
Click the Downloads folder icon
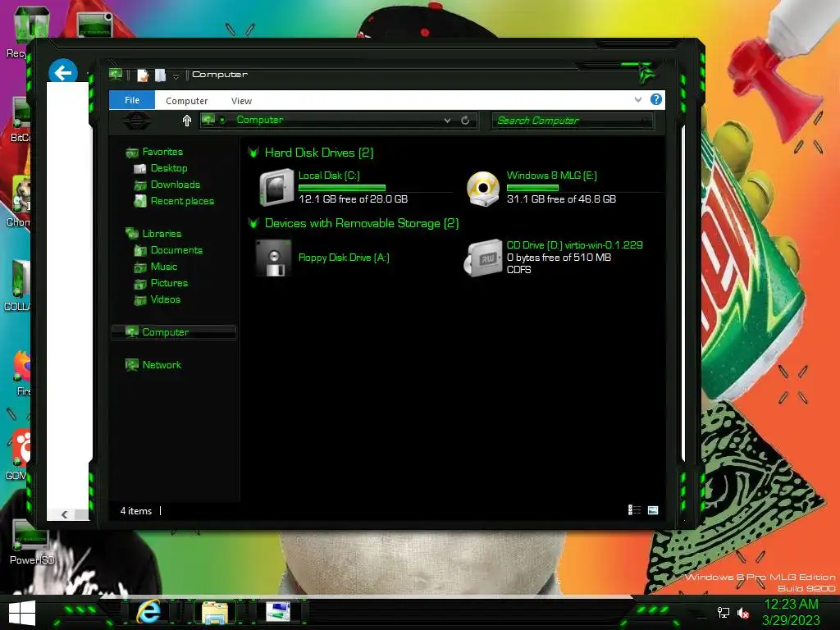tap(140, 185)
